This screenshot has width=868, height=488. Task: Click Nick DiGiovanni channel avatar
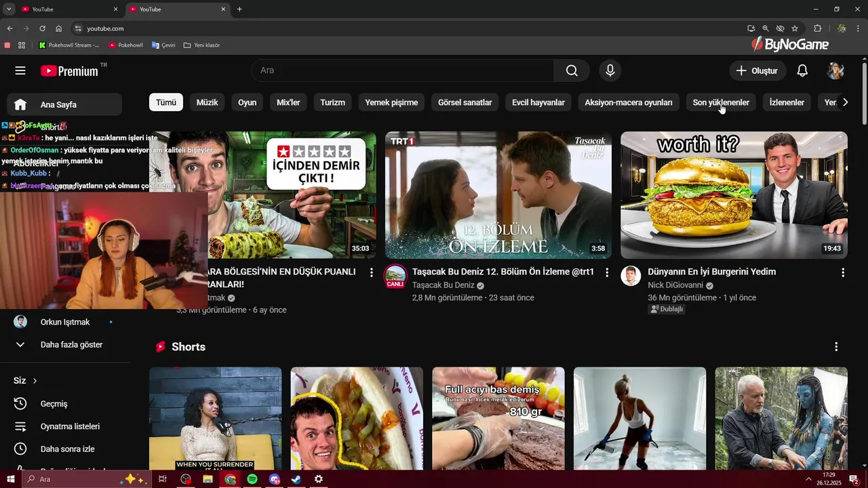point(631,276)
